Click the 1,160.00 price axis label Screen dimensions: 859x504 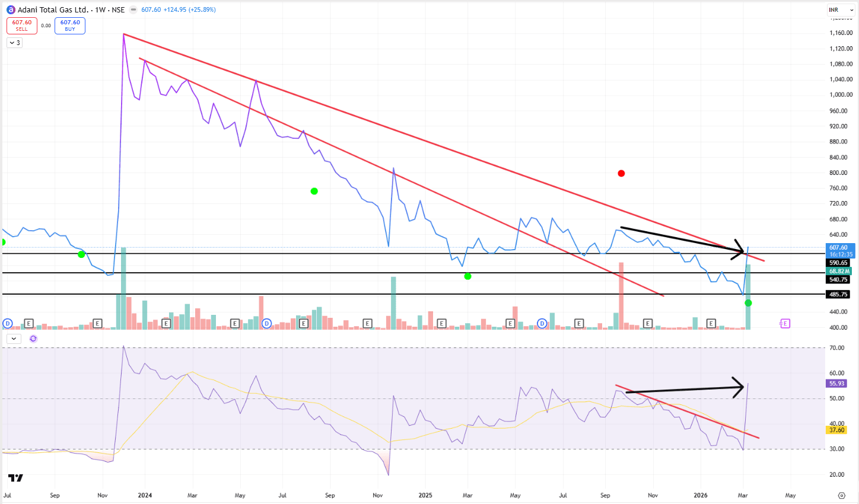841,33
